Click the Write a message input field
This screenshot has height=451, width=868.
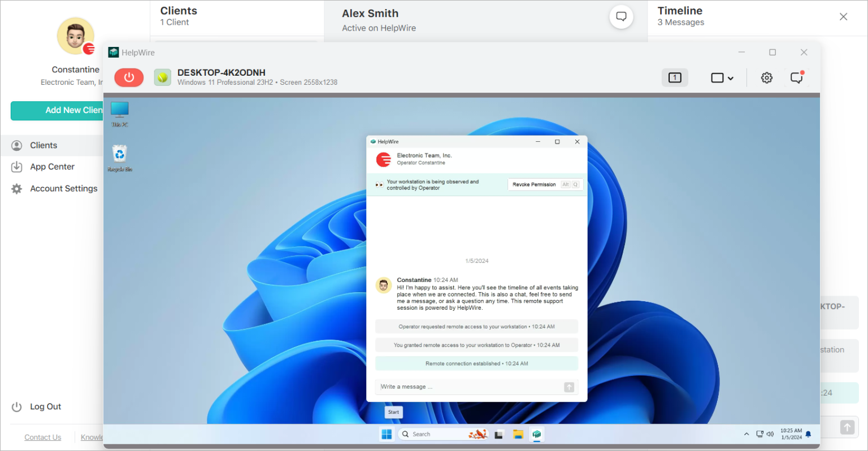coord(469,387)
